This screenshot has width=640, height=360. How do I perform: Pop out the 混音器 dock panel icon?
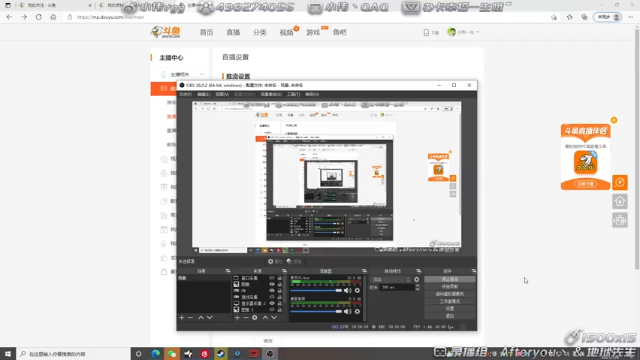(x=364, y=271)
